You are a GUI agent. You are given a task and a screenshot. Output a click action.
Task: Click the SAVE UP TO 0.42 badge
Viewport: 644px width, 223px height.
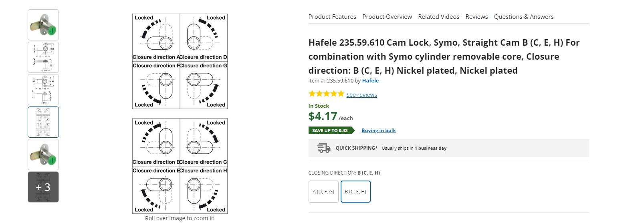(331, 131)
